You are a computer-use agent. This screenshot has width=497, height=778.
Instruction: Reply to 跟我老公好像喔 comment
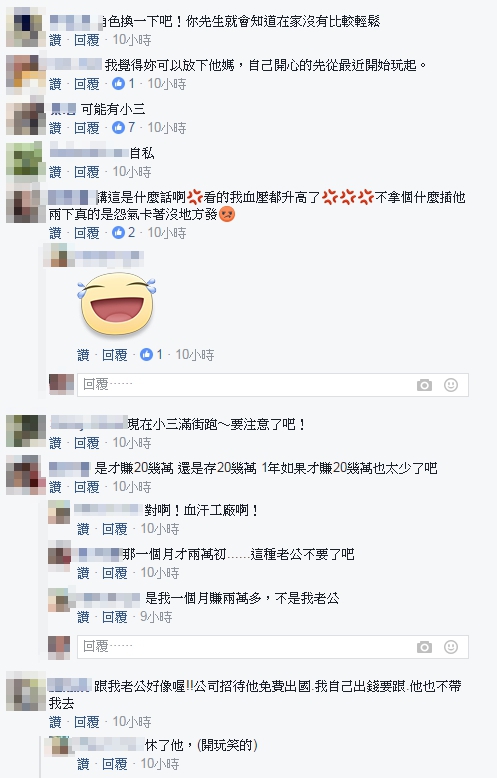(x=87, y=721)
